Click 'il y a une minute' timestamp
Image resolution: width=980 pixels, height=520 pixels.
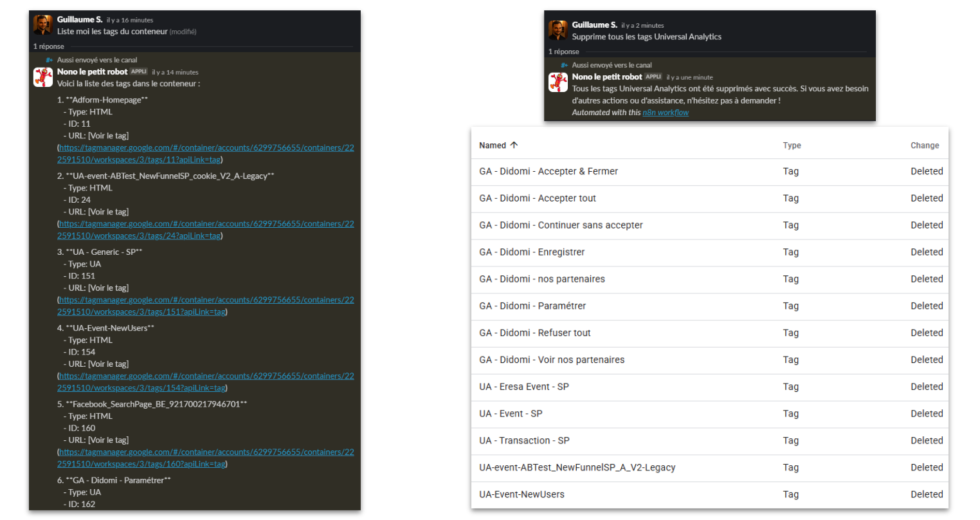coord(689,77)
